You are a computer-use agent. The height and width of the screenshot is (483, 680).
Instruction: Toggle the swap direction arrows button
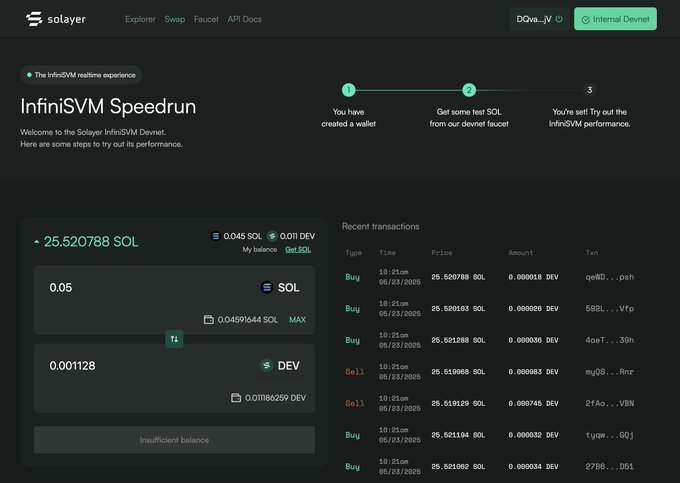click(x=175, y=339)
